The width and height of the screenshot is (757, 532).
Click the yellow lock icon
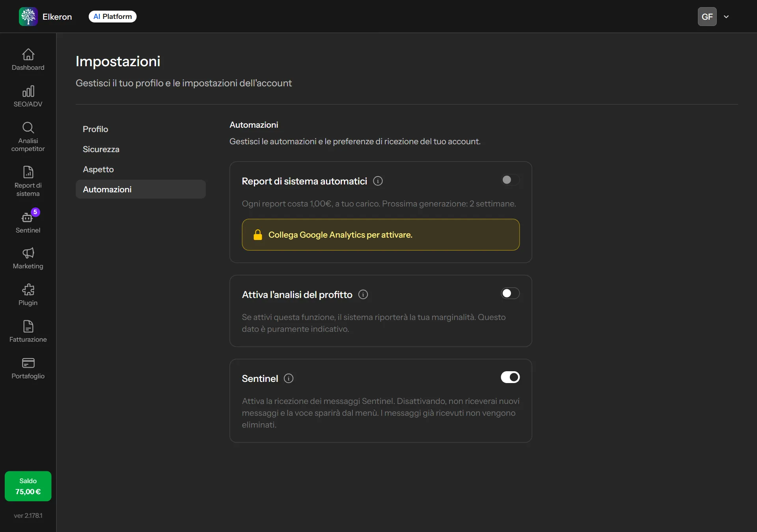click(x=258, y=234)
